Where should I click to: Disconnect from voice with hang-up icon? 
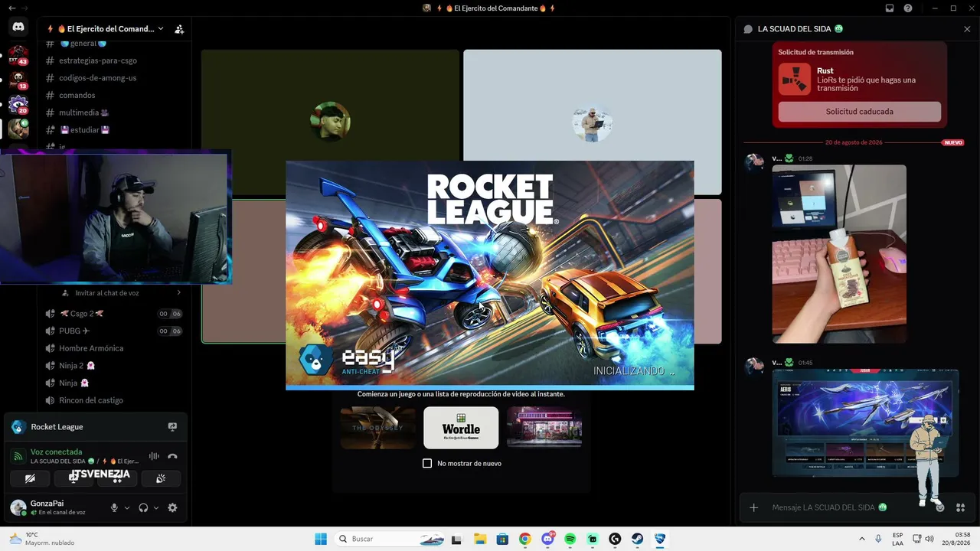click(x=172, y=456)
